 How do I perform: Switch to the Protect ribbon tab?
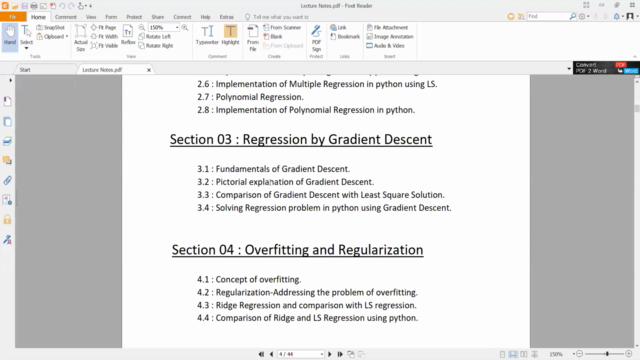(x=134, y=17)
